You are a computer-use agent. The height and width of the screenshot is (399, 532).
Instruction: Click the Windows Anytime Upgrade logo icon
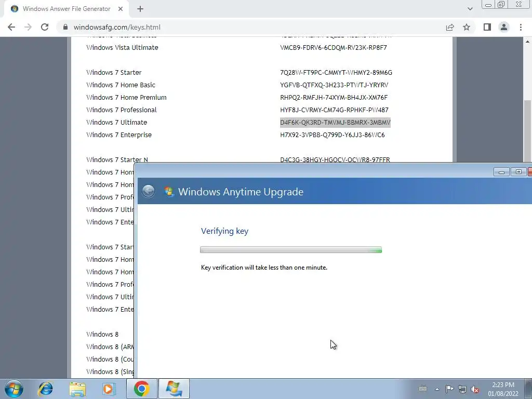169,191
